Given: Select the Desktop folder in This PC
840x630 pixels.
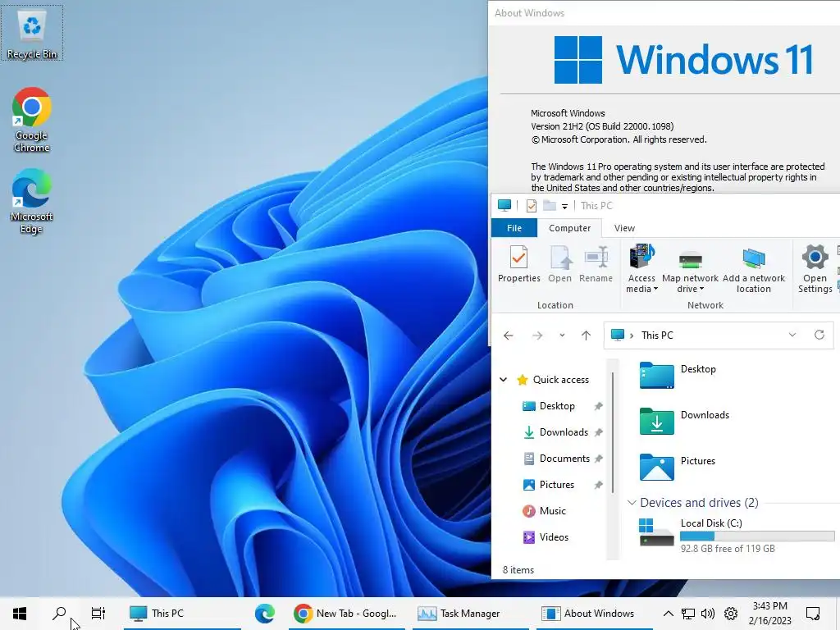Looking at the screenshot, I should pyautogui.click(x=678, y=375).
